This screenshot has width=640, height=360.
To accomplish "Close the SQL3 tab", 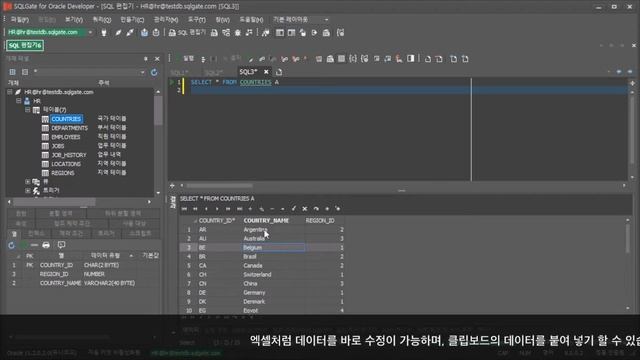I will (266, 72).
